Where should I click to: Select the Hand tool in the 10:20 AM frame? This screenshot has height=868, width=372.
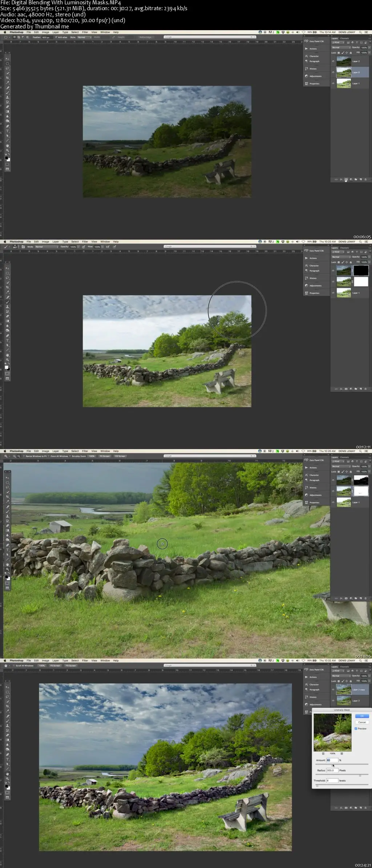point(8,355)
